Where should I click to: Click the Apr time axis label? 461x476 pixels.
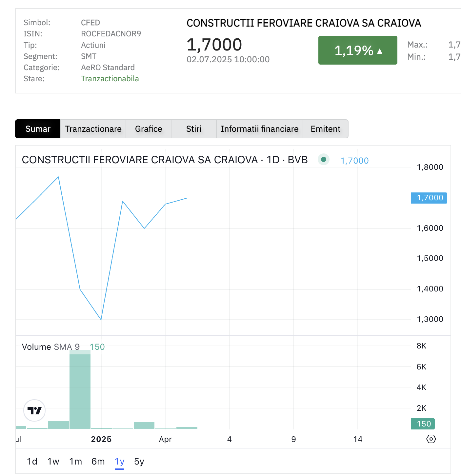pyautogui.click(x=165, y=439)
